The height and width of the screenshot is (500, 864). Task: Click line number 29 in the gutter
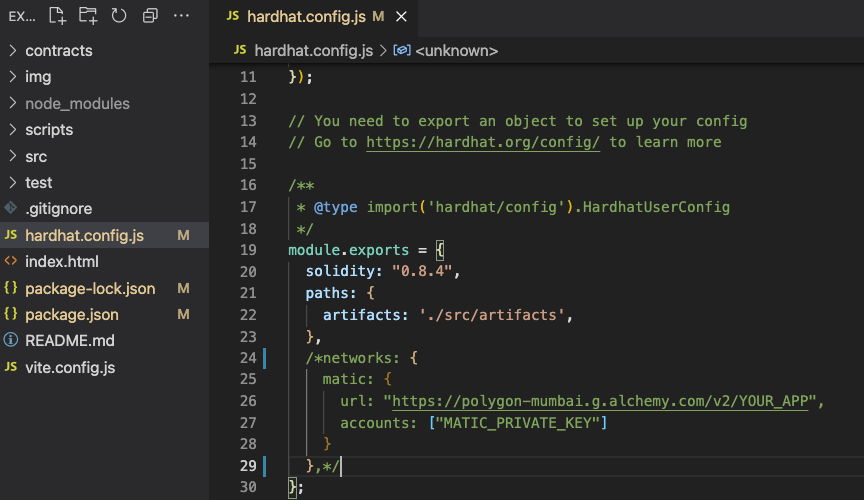[249, 466]
